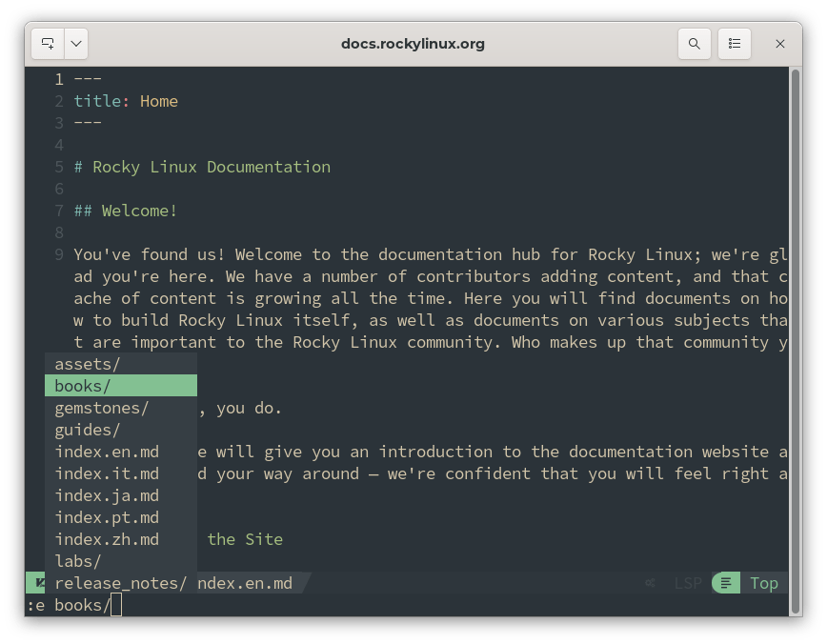
Task: Click the Top position indicator
Action: point(764,583)
